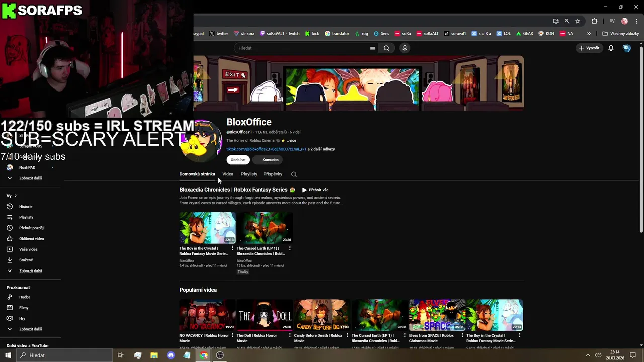Open options menu for The Boy in the Crystal
Image resolution: width=644 pixels, height=362 pixels.
click(232, 248)
